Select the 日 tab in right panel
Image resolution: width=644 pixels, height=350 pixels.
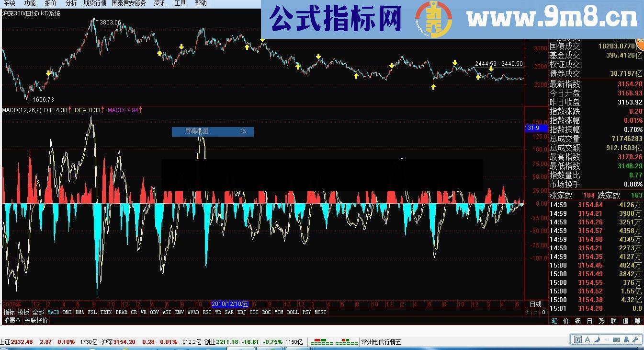pyautogui.click(x=590, y=321)
